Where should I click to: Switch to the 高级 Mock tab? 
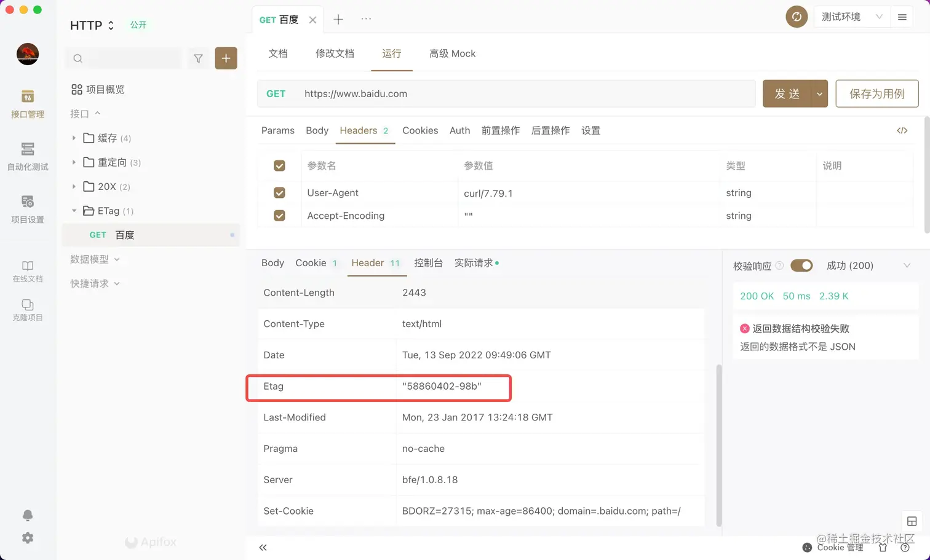[452, 53]
